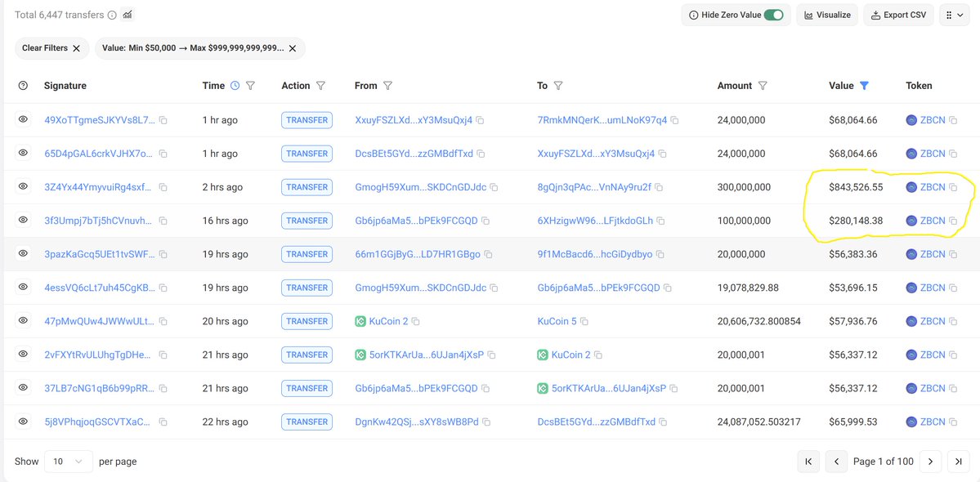
Task: Click Clear Filters chip
Action: click(51, 48)
